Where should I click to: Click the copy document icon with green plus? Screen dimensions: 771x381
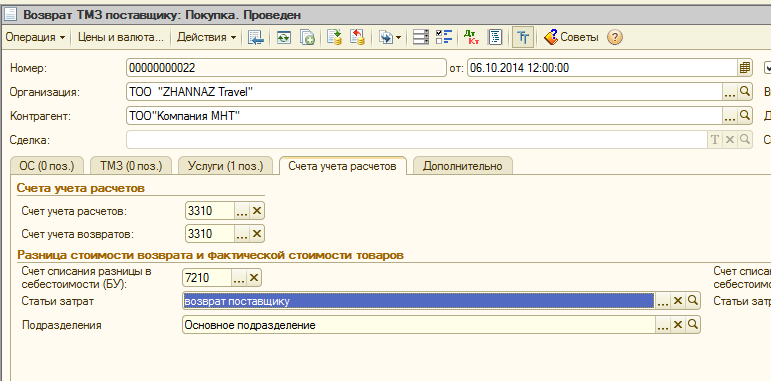tap(307, 37)
